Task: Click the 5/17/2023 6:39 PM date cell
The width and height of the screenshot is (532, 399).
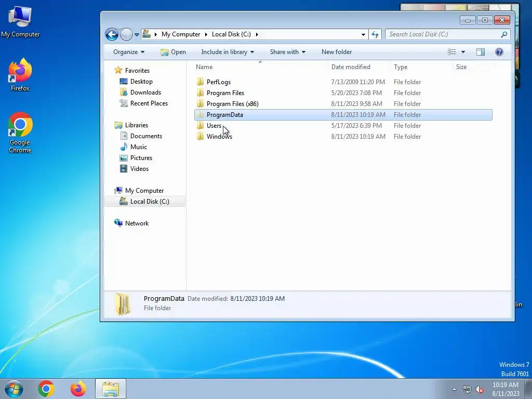Action: coord(356,126)
